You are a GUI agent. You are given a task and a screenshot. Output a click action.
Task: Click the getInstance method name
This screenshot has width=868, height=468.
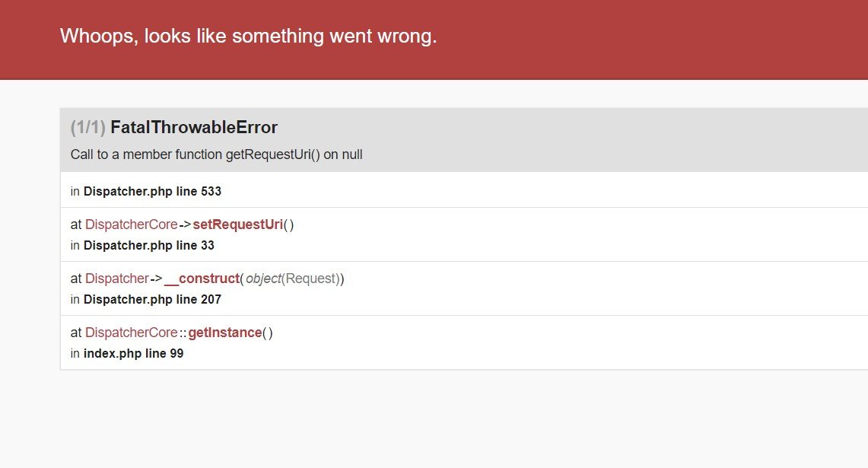coord(224,333)
